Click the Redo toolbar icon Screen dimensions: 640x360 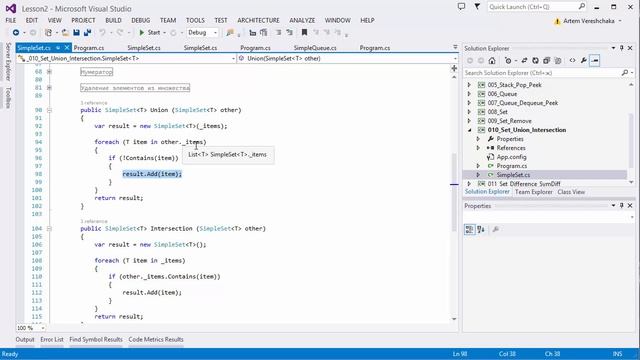pos(120,32)
